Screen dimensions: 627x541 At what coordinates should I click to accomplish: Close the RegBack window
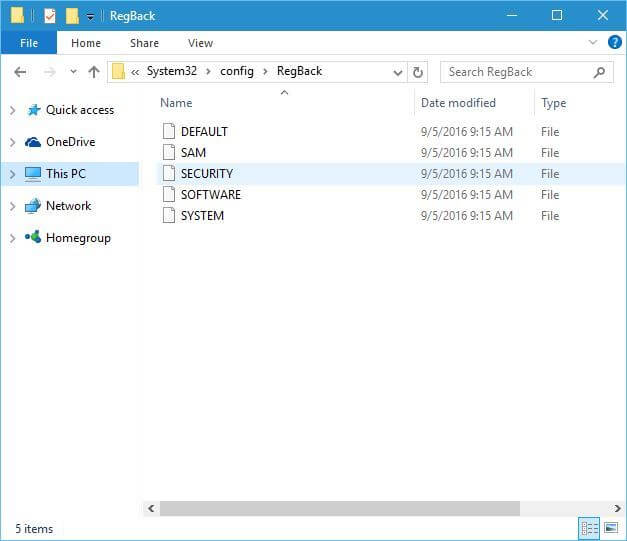(603, 16)
